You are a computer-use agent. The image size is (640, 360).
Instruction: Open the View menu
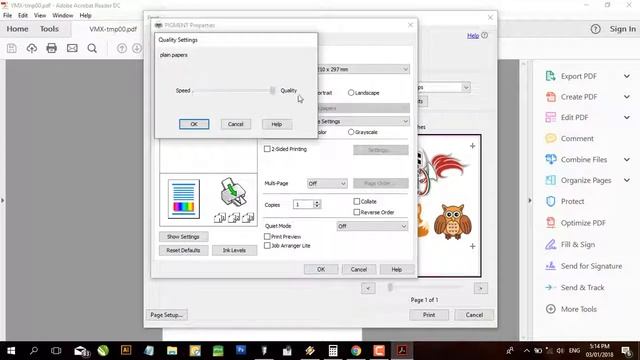[x=40, y=16]
